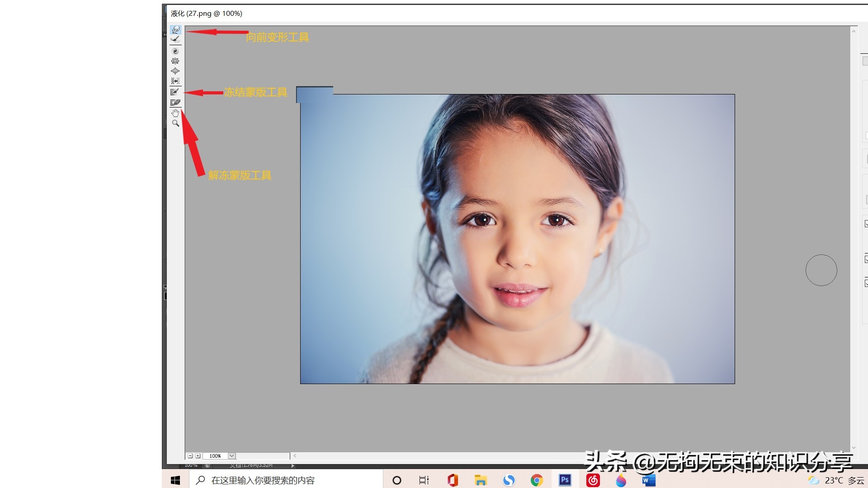868x488 pixels.
Task: Open Task View on the taskbar
Action: tap(424, 480)
